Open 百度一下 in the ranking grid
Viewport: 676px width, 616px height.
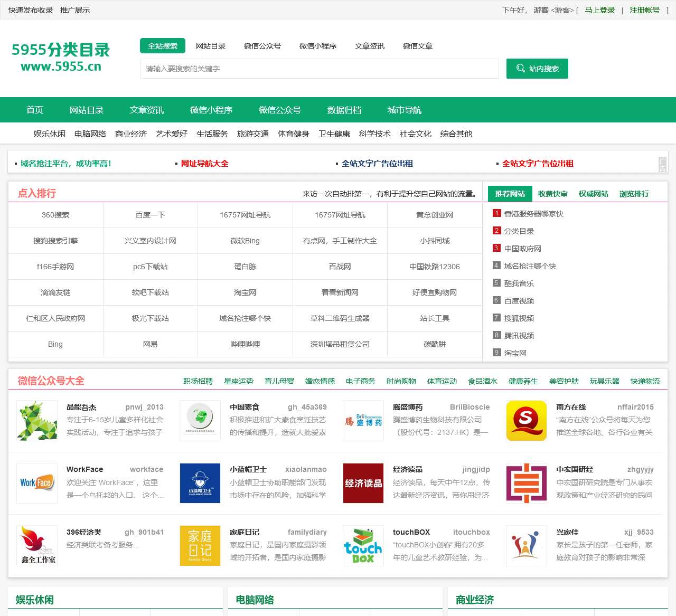pyautogui.click(x=151, y=215)
